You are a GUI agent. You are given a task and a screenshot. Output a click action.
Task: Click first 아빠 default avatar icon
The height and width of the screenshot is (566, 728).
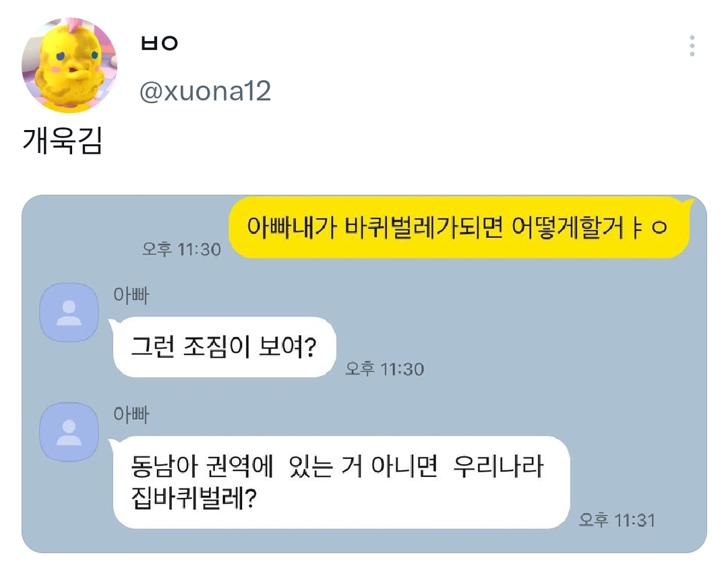click(x=69, y=312)
